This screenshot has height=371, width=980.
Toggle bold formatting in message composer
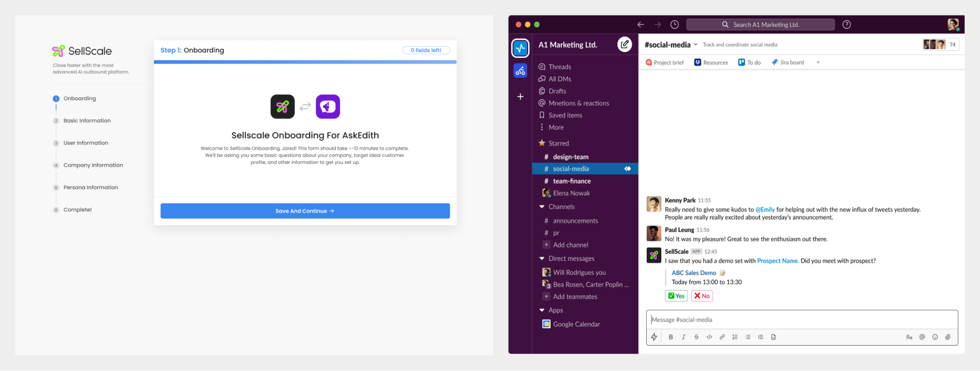671,337
